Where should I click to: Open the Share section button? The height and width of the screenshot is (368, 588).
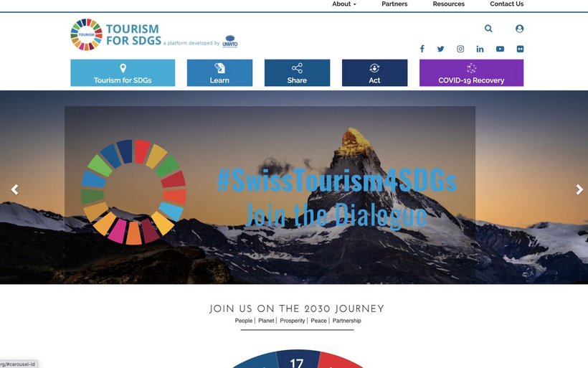point(297,72)
